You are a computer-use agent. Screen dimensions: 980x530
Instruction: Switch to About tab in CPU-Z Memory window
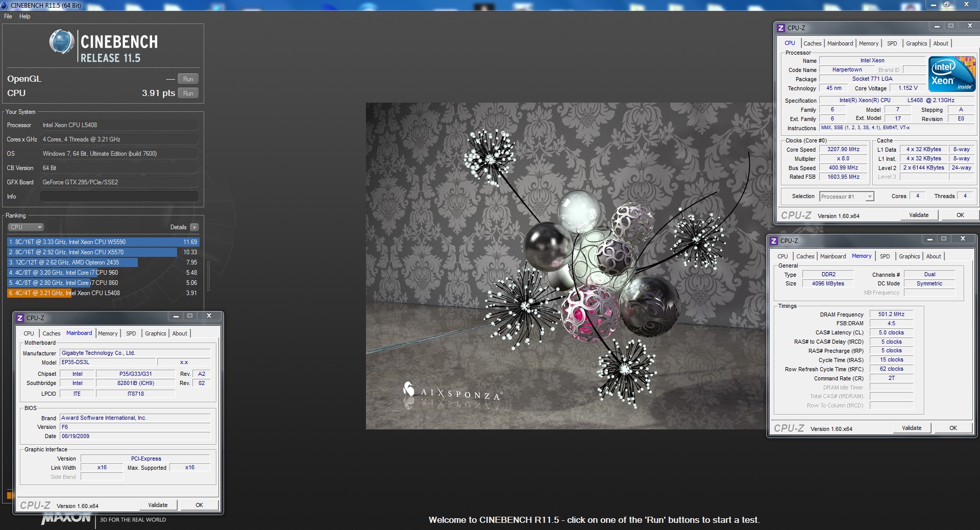pos(934,256)
